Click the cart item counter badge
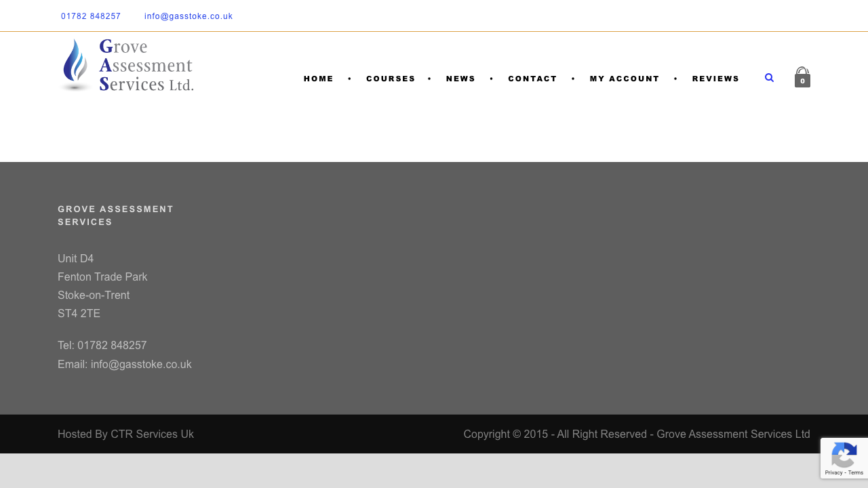The image size is (868, 488). (802, 82)
